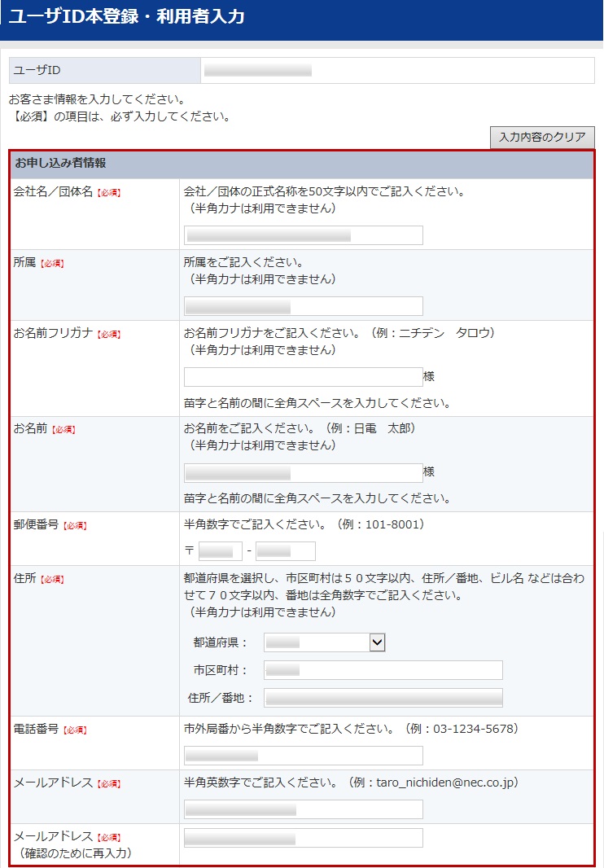Click the empty お名前フリガナ input field
Viewport: 604px width, 868px height.
coord(303,377)
